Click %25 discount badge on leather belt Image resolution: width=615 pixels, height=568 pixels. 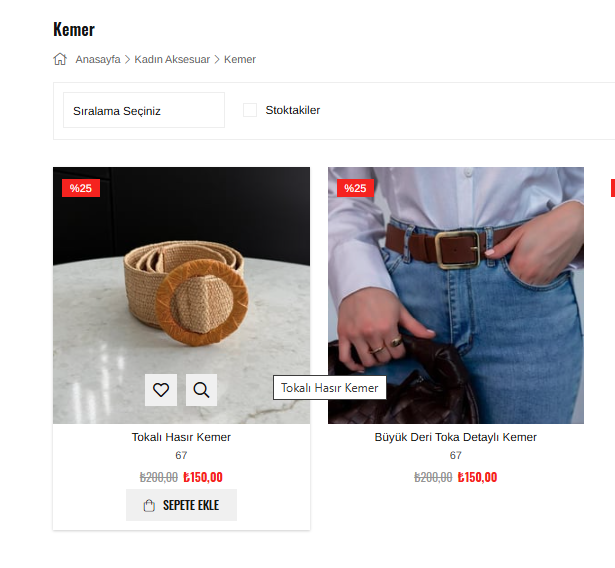coord(355,188)
